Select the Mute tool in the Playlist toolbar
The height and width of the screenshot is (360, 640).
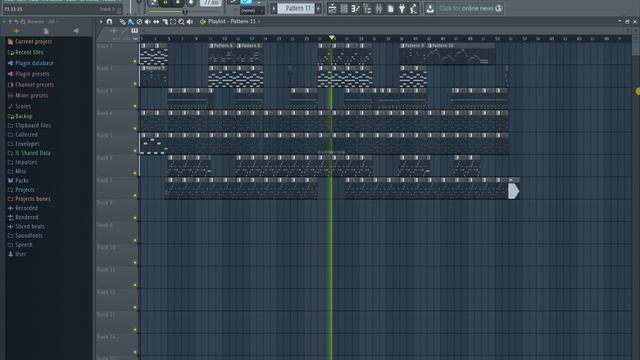point(147,22)
